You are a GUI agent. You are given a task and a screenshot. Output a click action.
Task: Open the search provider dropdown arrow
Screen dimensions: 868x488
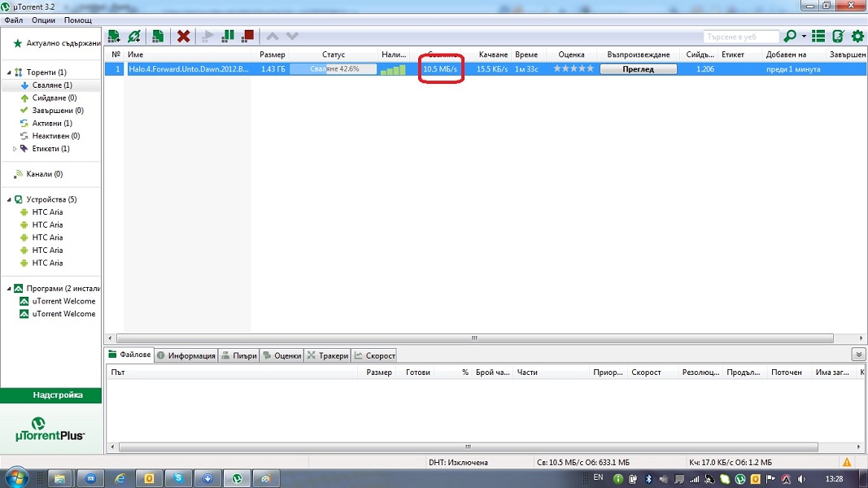click(x=804, y=37)
